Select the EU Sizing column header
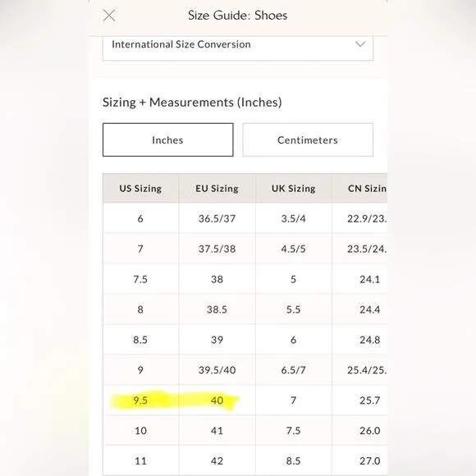This screenshot has width=476, height=476. tap(217, 189)
